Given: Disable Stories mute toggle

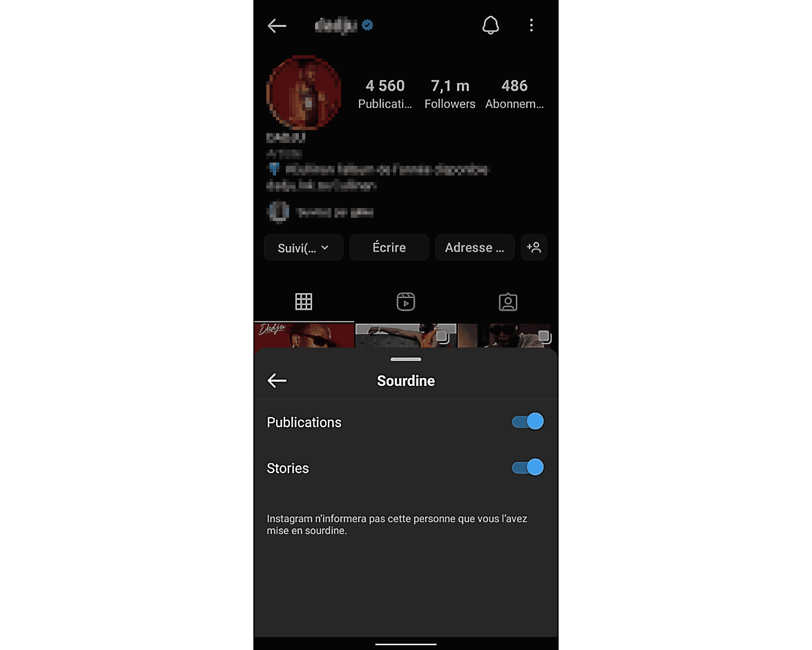Looking at the screenshot, I should (x=527, y=468).
